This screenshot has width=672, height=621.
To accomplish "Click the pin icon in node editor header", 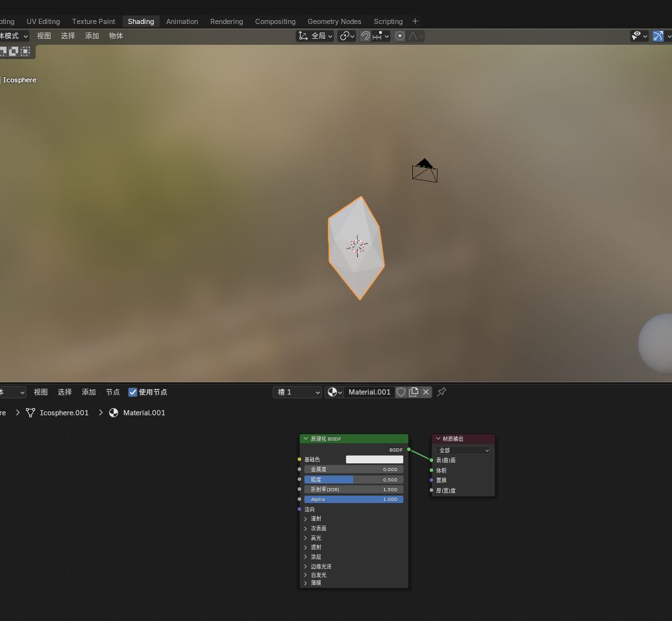I will click(442, 392).
